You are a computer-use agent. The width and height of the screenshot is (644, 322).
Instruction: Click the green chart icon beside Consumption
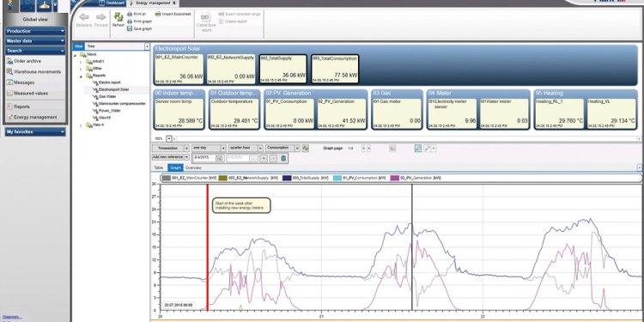click(x=305, y=149)
